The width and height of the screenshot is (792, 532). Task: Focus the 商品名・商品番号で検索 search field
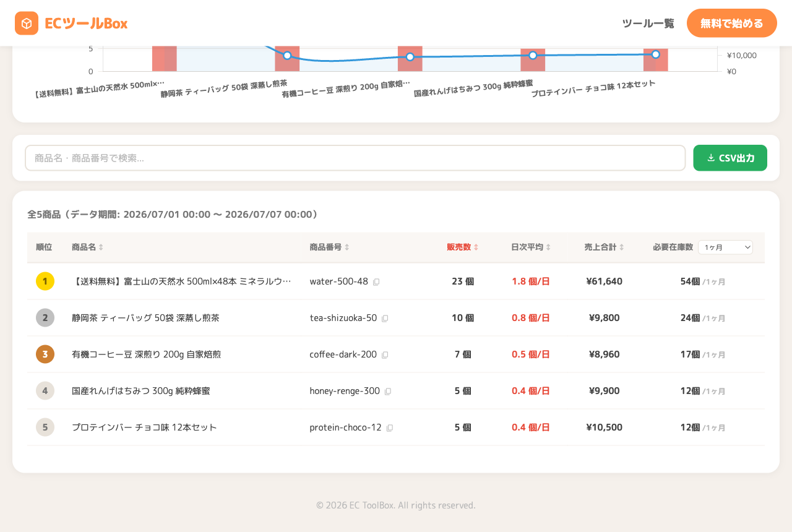(355, 158)
